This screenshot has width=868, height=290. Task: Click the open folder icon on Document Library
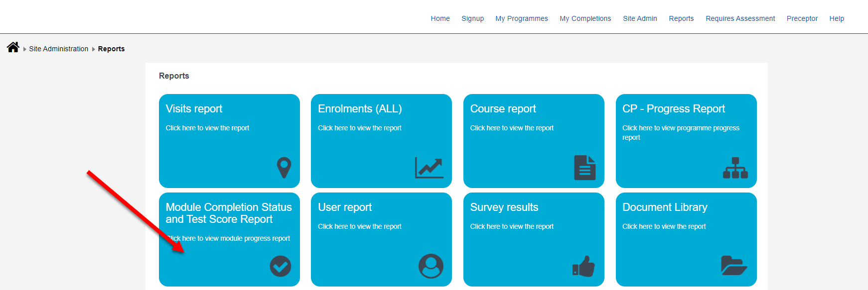734,266
